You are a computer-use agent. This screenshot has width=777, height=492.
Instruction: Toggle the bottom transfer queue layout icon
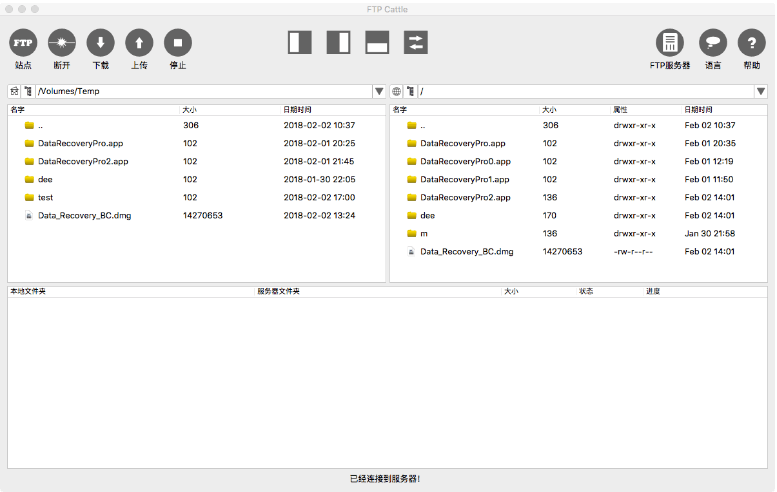[377, 43]
